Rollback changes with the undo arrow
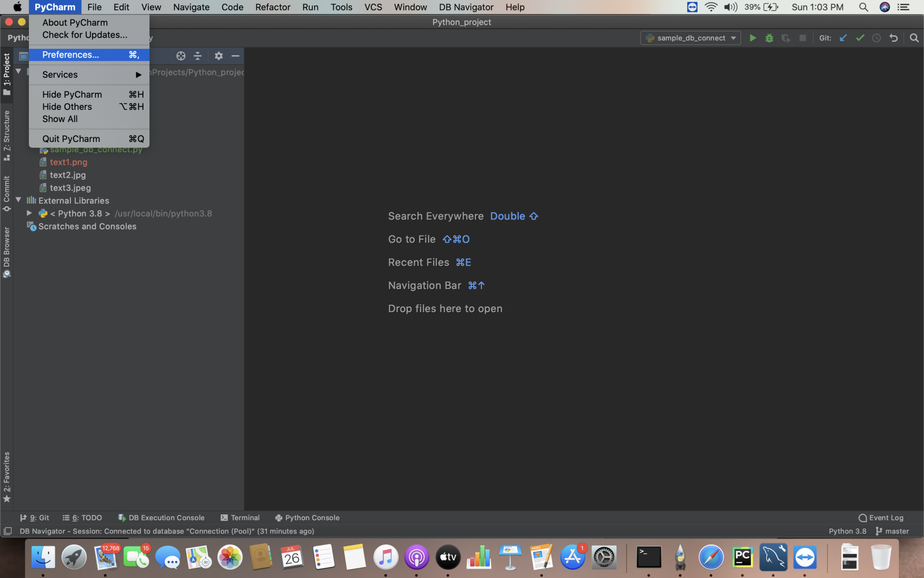 click(893, 38)
